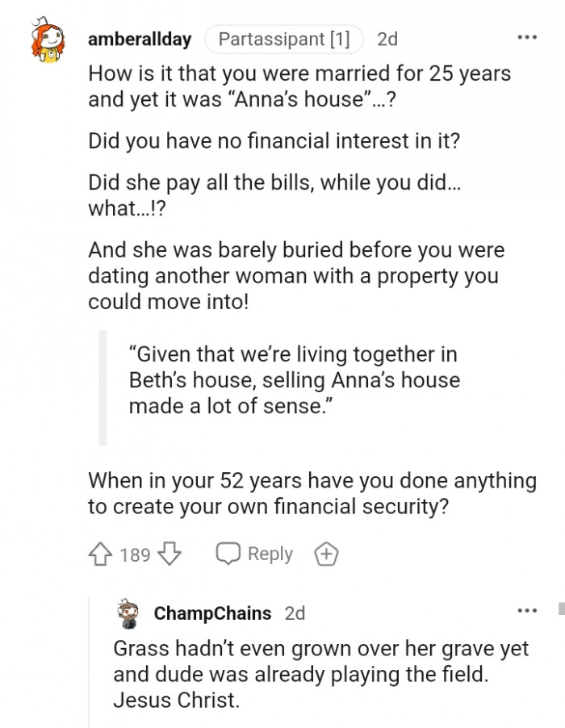This screenshot has height=728, width=565.
Task: Open amberallday's username profile
Action: click(140, 38)
